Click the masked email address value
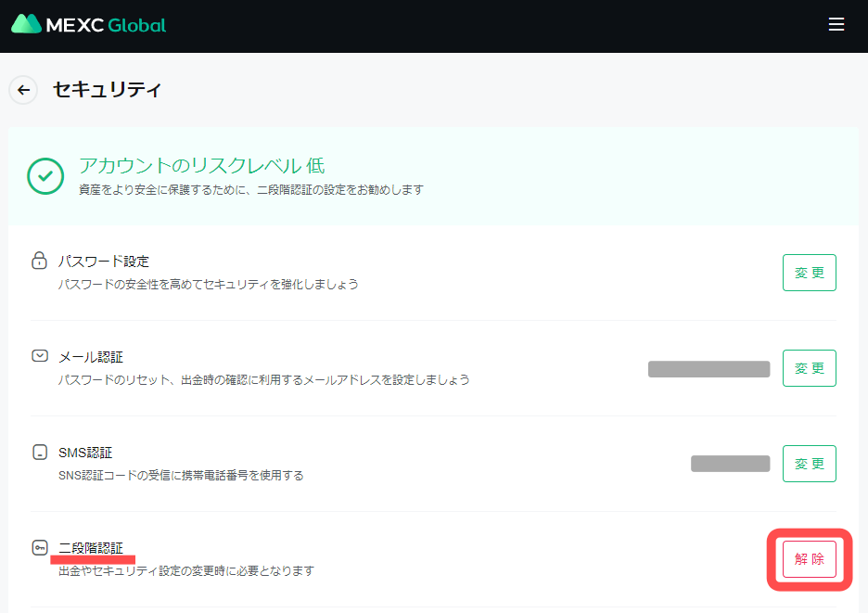 point(709,369)
